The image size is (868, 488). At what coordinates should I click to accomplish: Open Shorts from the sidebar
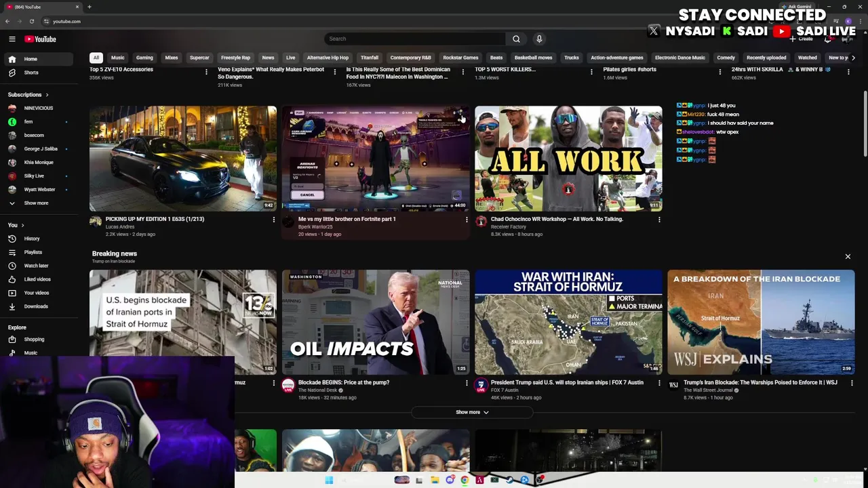pyautogui.click(x=37, y=73)
